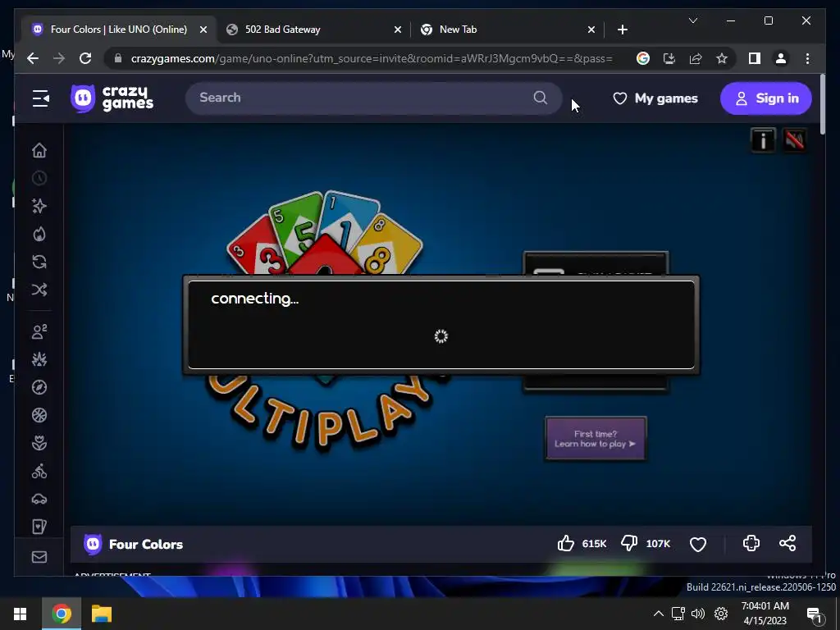Open Bike games bicycle icon
Viewport: 840px width, 630px height.
tap(39, 472)
